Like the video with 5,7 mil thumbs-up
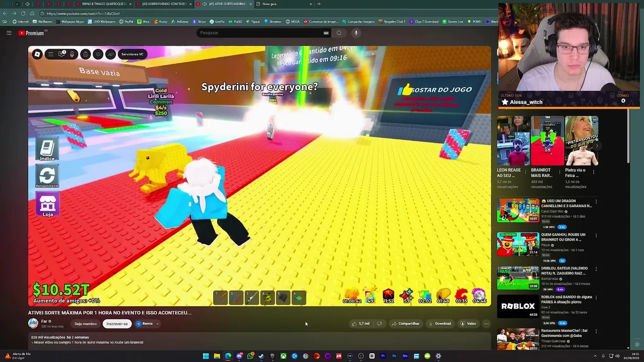The image size is (644, 362). click(x=360, y=324)
